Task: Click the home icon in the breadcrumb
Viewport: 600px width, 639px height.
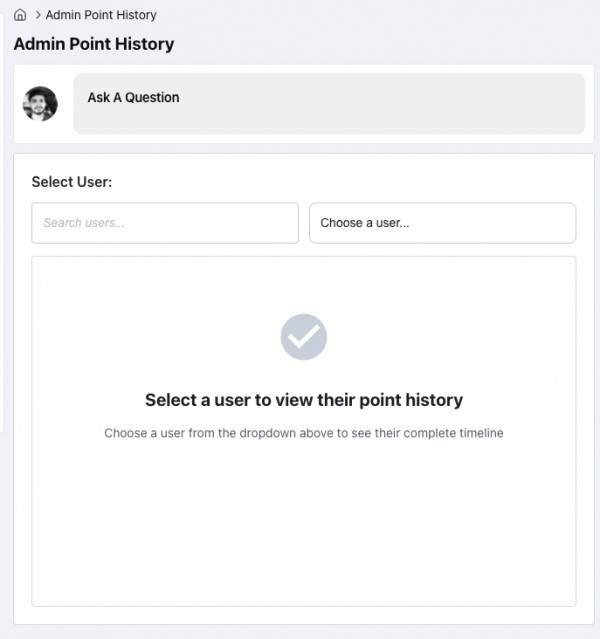Action: click(20, 15)
